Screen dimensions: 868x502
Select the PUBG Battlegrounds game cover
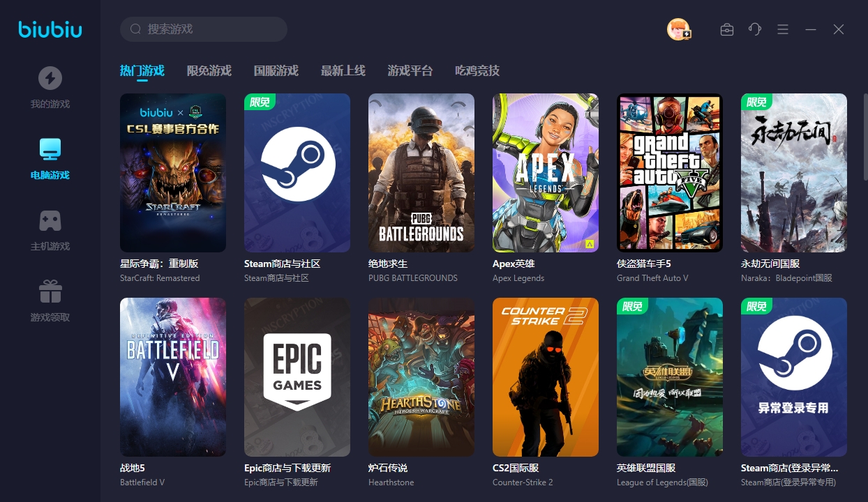[421, 172]
